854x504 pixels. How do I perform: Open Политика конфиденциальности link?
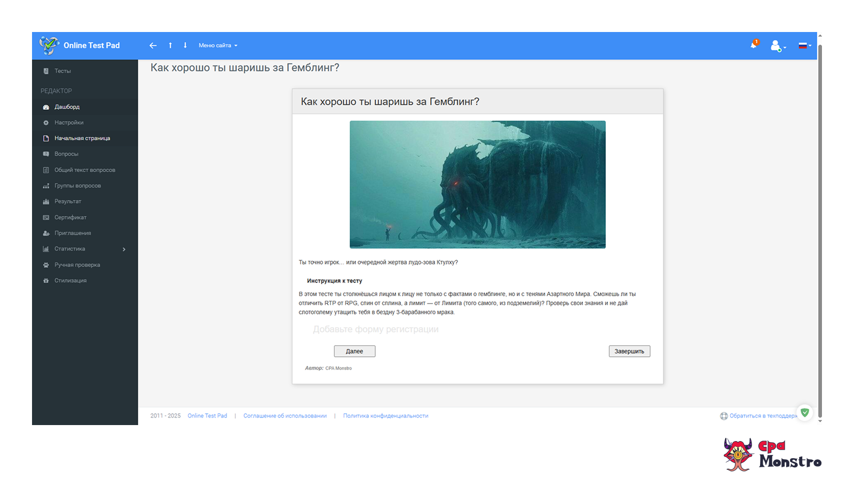click(385, 416)
